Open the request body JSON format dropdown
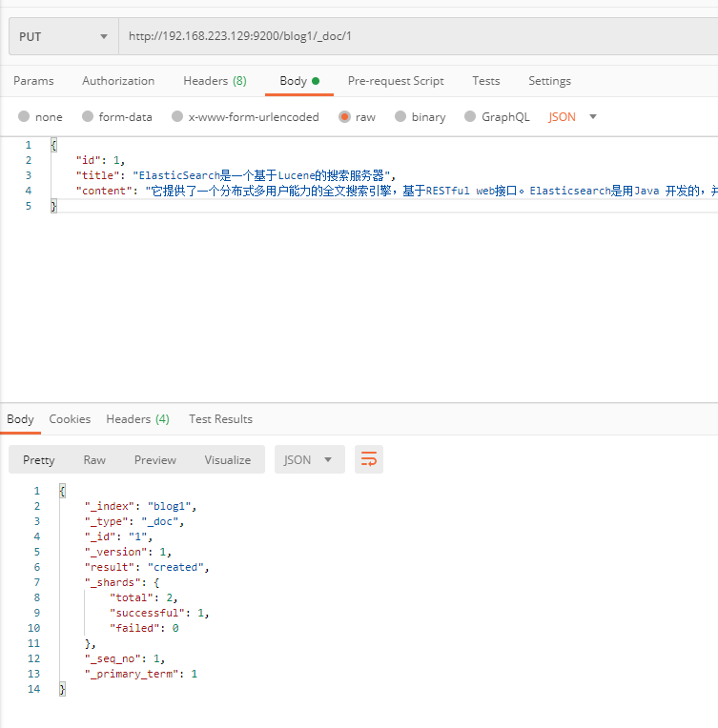 [572, 116]
